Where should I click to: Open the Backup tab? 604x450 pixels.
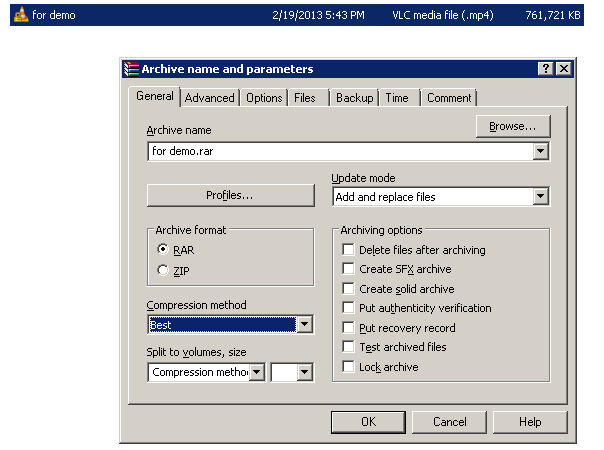[x=354, y=98]
